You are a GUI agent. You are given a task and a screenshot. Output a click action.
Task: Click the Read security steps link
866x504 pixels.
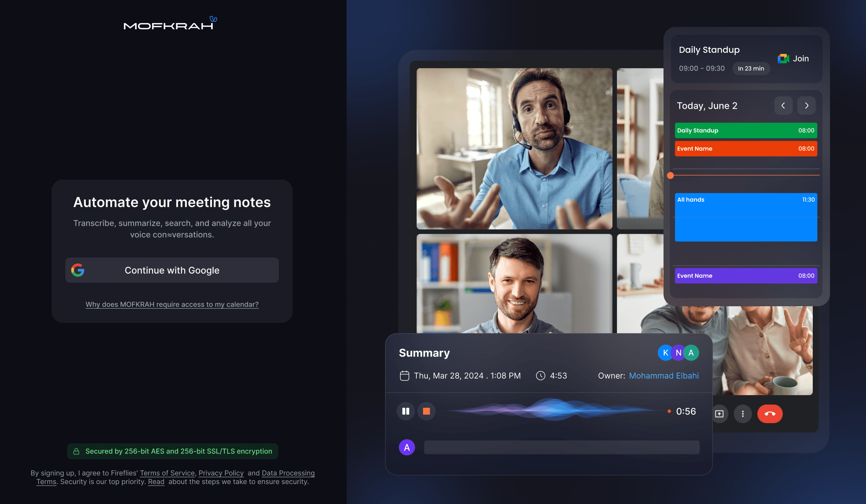pyautogui.click(x=156, y=482)
